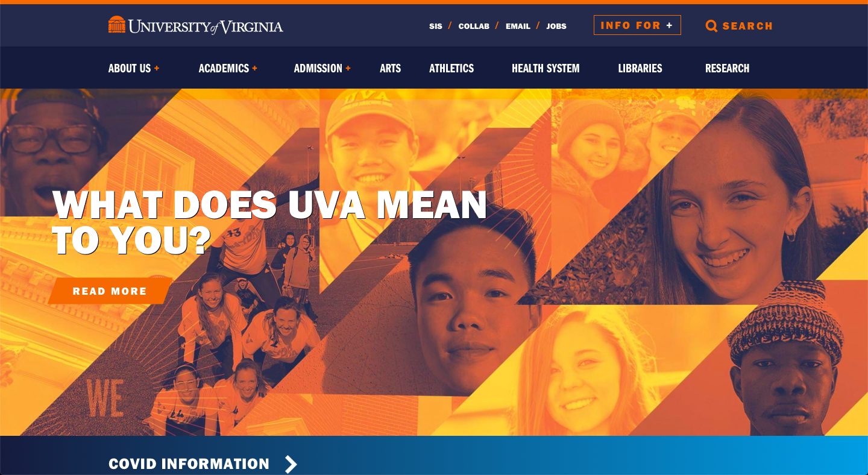Click the Read More button
The width and height of the screenshot is (868, 475).
110,291
